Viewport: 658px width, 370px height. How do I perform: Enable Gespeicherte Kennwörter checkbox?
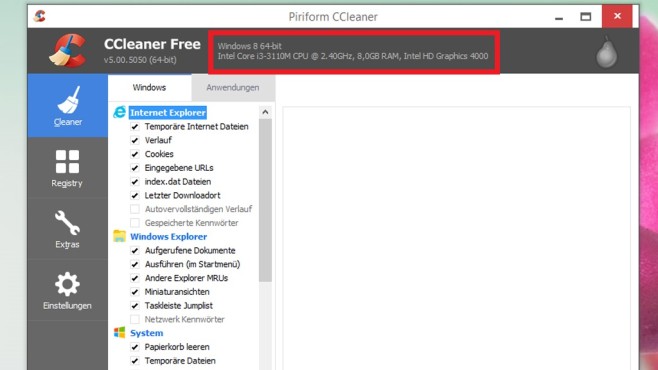[x=135, y=223]
